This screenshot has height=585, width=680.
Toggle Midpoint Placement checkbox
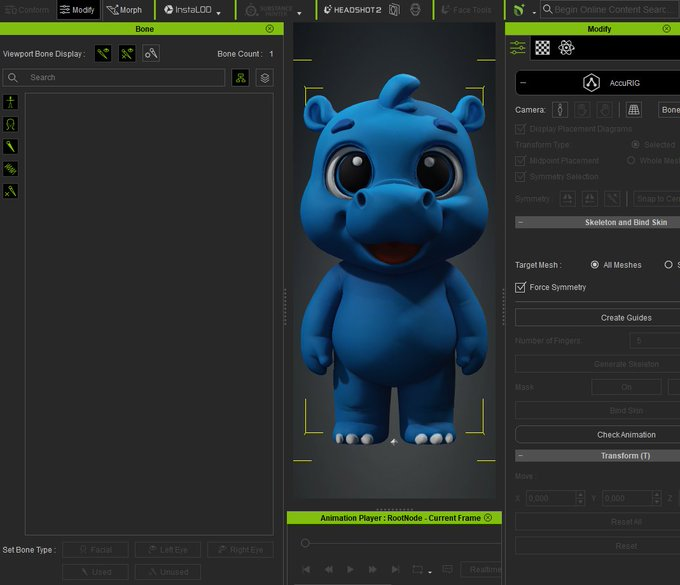coord(520,161)
